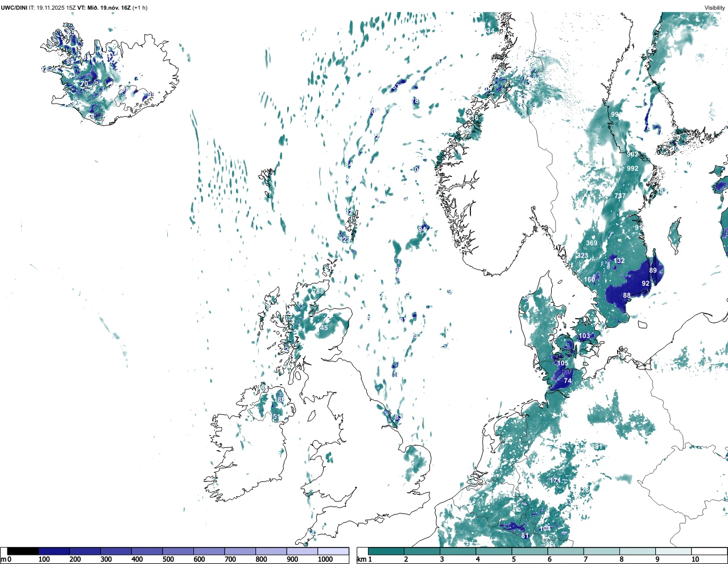
Task: Click the '1000' legend tick label
Action: [x=325, y=559]
